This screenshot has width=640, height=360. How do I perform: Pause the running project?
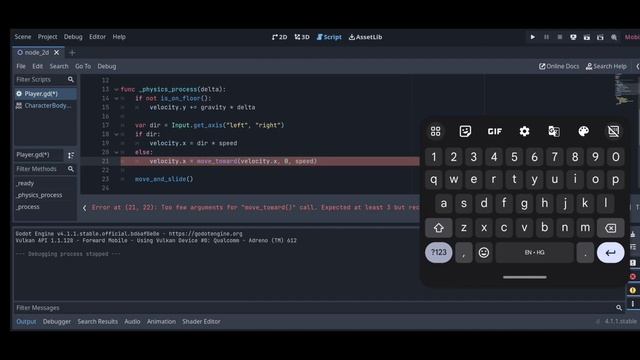pyautogui.click(x=546, y=37)
